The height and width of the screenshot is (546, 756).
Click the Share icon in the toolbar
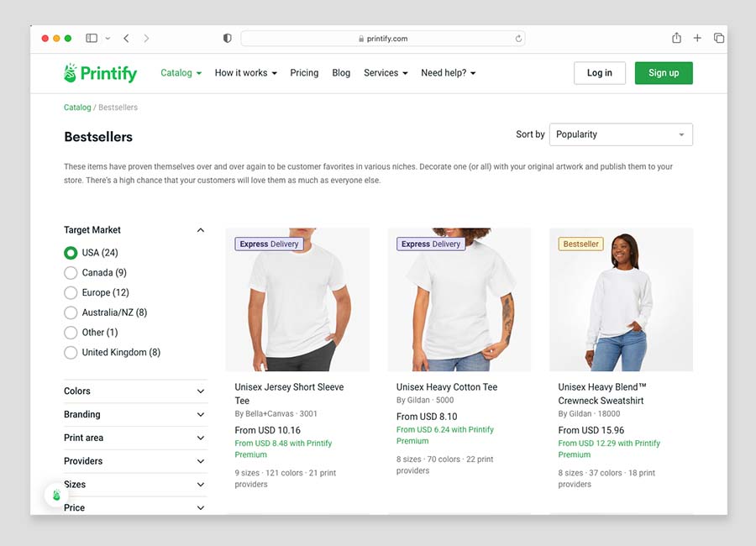coord(676,38)
